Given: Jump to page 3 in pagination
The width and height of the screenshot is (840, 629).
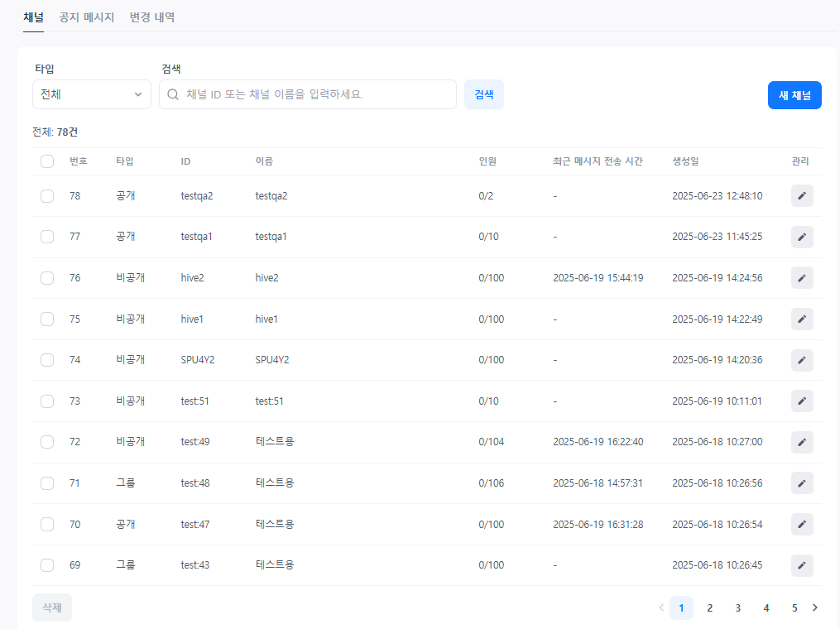Looking at the screenshot, I should point(737,607).
